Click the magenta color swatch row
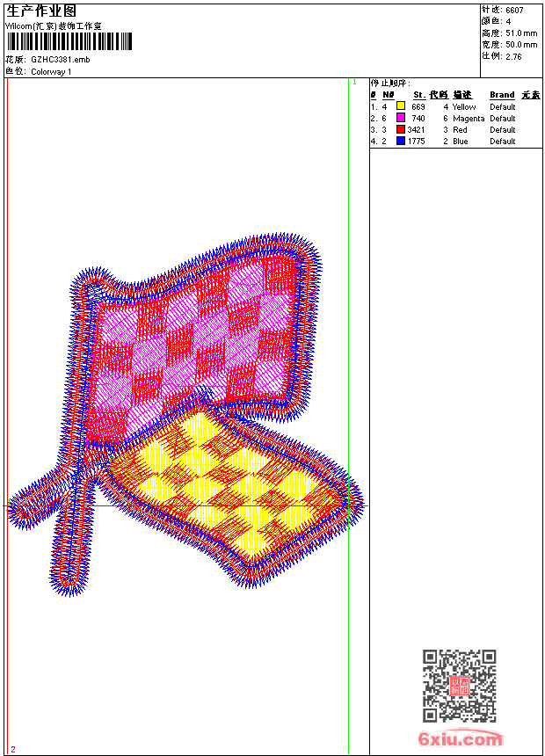This screenshot has height=756, width=545. pyautogui.click(x=456, y=118)
